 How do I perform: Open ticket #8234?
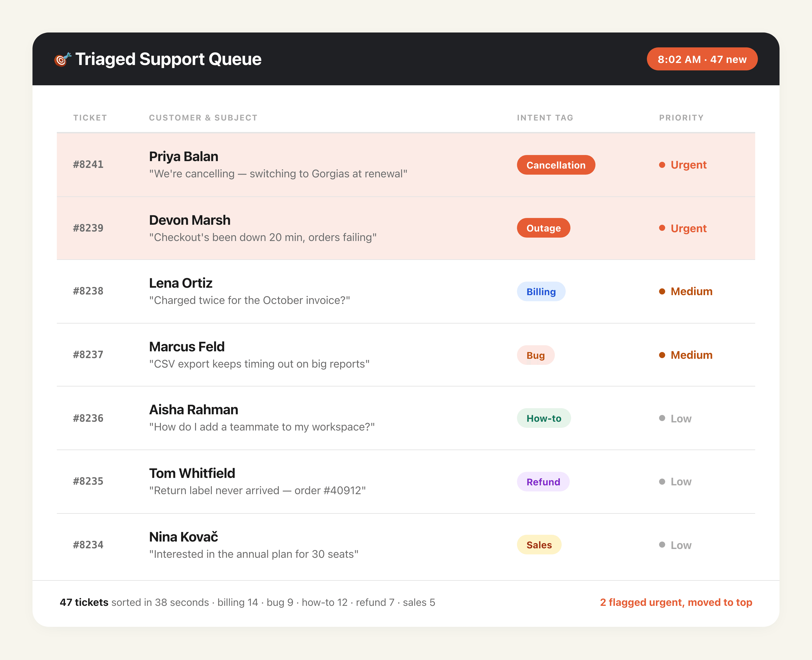(88, 545)
